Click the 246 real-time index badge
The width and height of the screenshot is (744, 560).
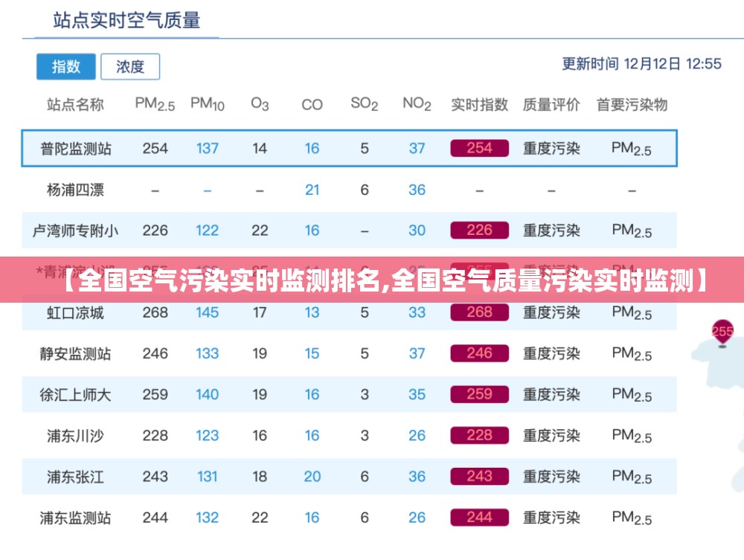click(479, 353)
